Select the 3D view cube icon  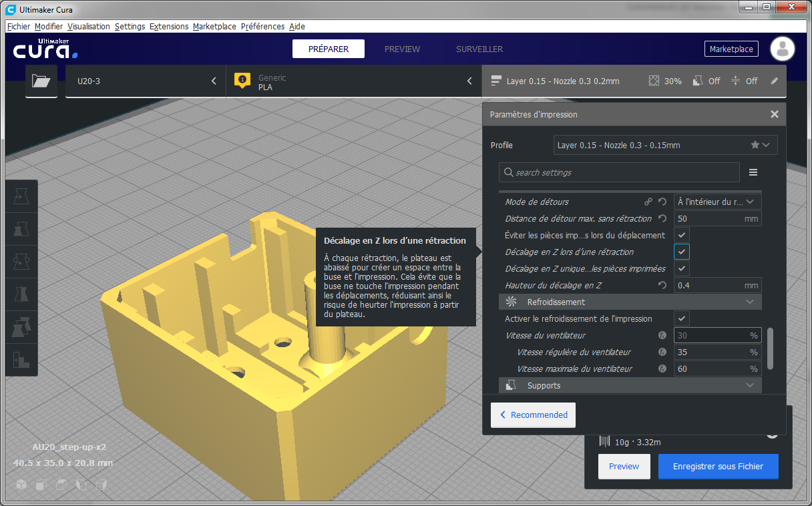pyautogui.click(x=21, y=484)
